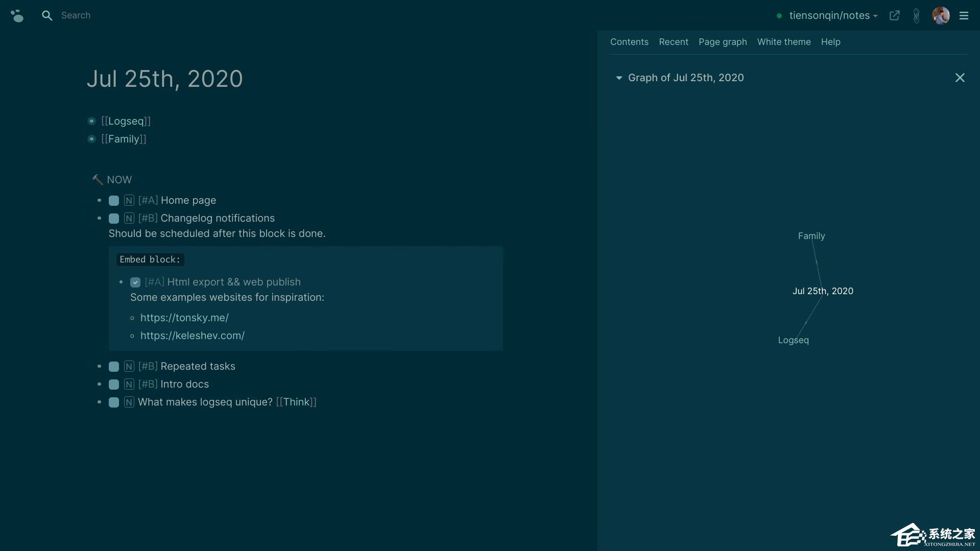Click the N marker on Changelog notifications
Image resolution: width=980 pixels, height=551 pixels.
(x=129, y=218)
